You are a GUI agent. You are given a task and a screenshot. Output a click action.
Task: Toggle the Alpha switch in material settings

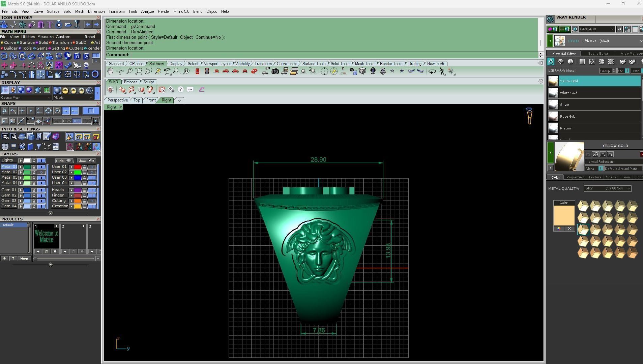point(601,169)
